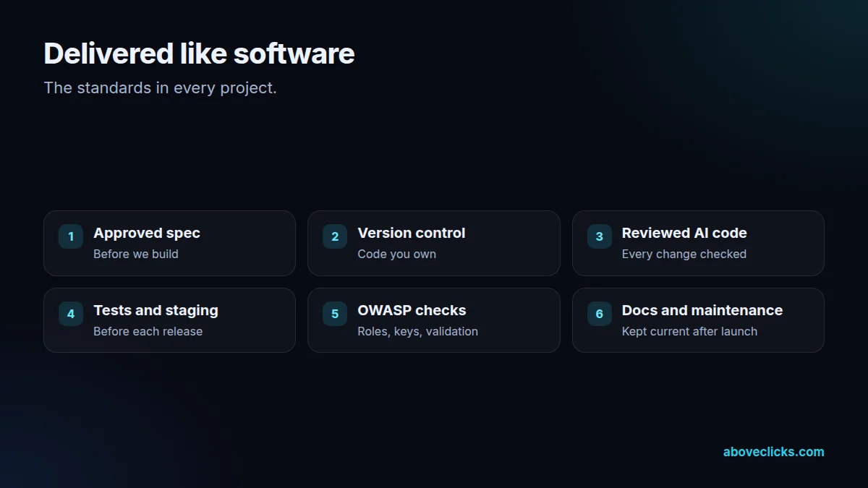Viewport: 868px width, 488px height.
Task: Click the 'Every change checked' description
Action: 684,254
